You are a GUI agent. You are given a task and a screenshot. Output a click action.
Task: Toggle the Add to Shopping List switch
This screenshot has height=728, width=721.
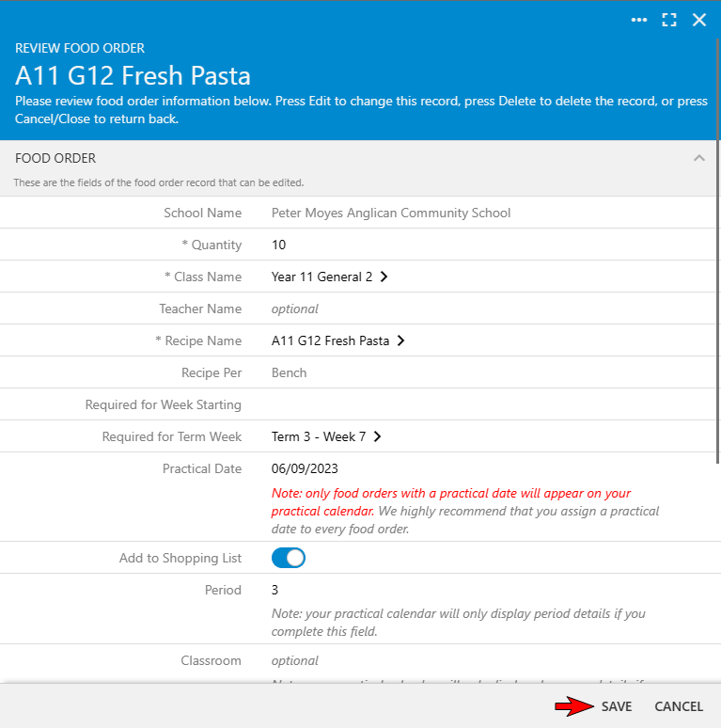pos(289,558)
